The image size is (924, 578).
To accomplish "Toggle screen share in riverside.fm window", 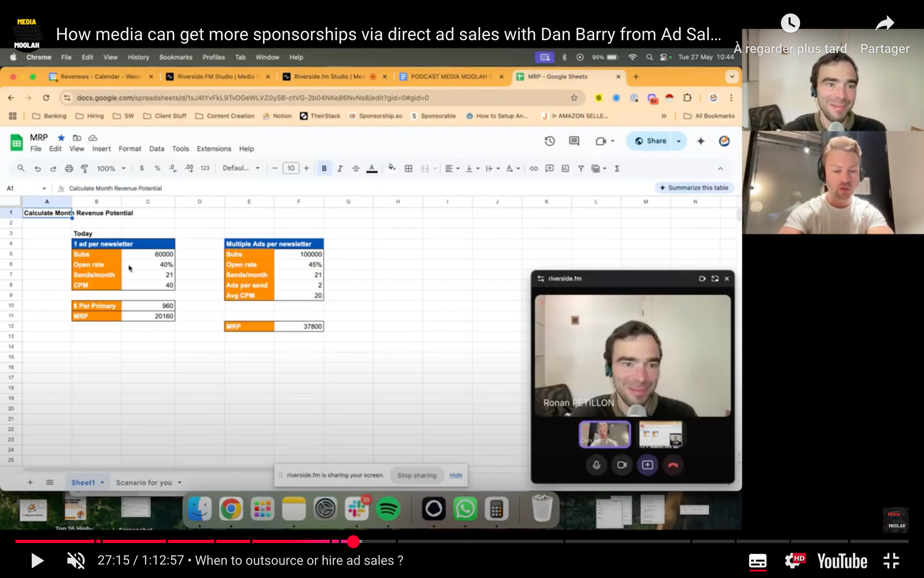I will pyautogui.click(x=647, y=465).
